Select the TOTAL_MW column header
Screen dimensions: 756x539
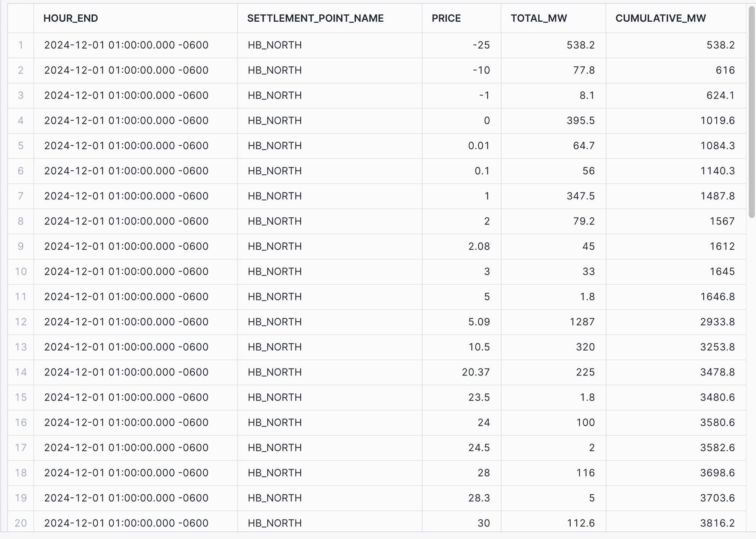[539, 18]
